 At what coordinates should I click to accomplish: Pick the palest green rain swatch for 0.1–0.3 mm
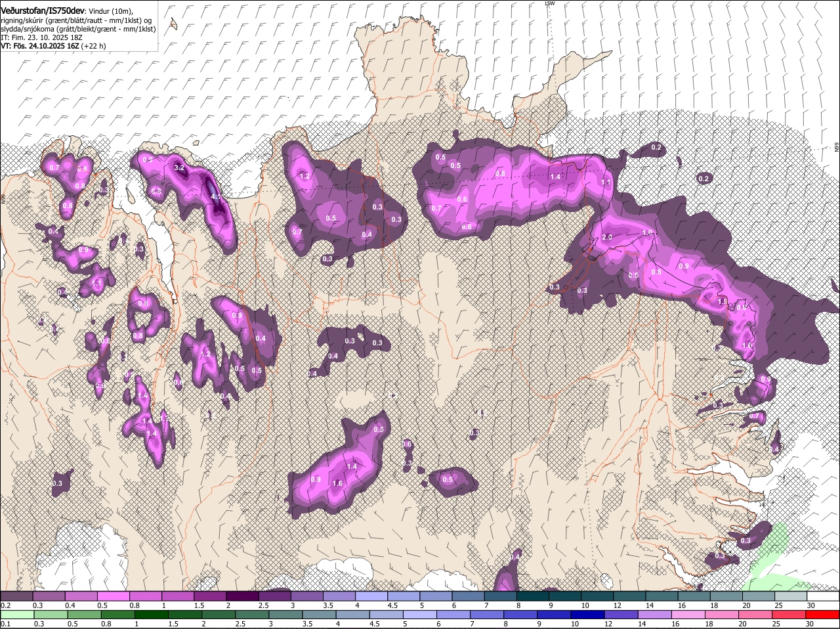pos(18,615)
